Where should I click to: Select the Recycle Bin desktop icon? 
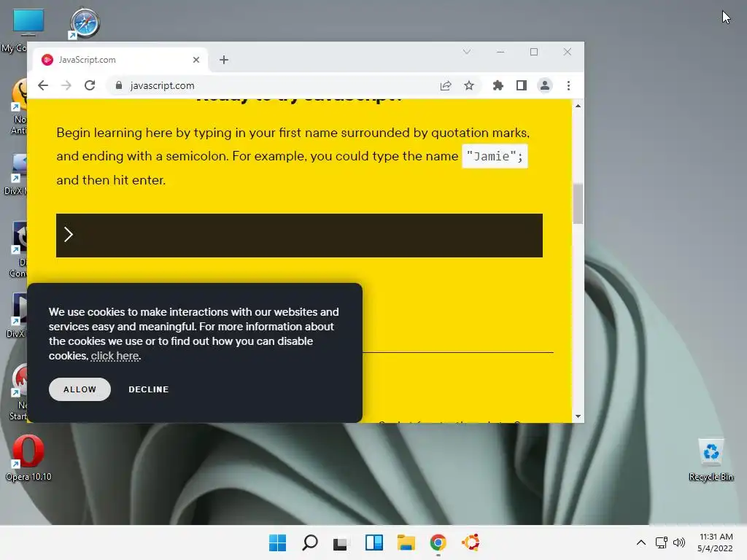point(711,460)
